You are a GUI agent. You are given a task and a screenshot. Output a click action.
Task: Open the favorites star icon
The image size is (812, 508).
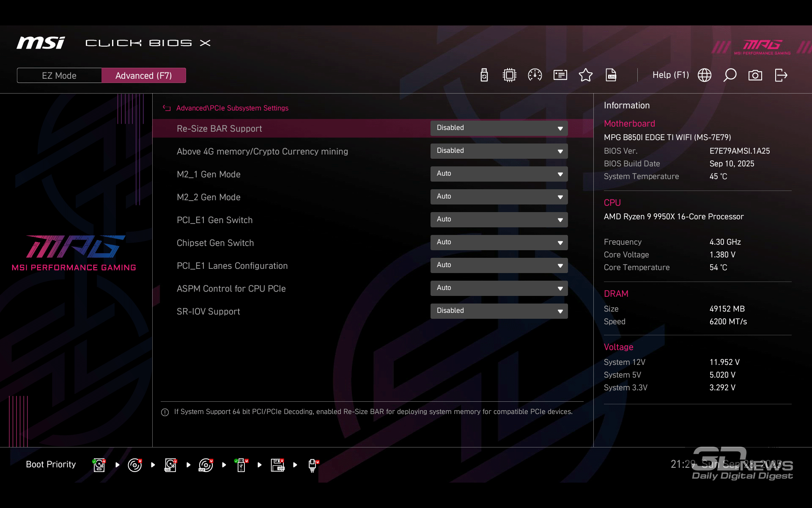pos(586,75)
